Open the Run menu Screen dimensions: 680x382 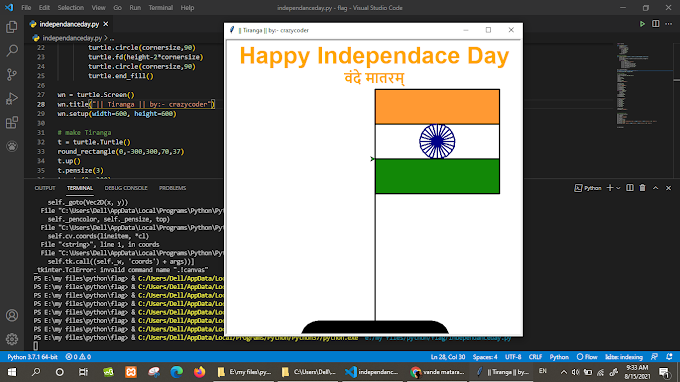(x=135, y=8)
